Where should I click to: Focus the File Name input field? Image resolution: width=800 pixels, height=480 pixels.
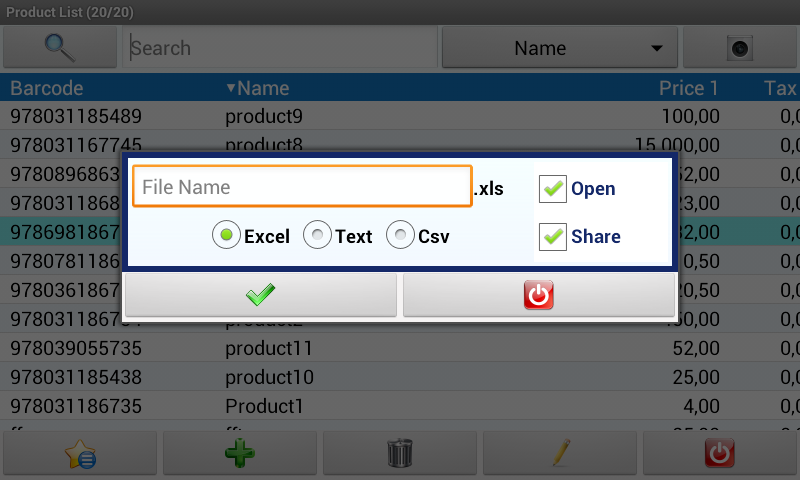(302, 186)
